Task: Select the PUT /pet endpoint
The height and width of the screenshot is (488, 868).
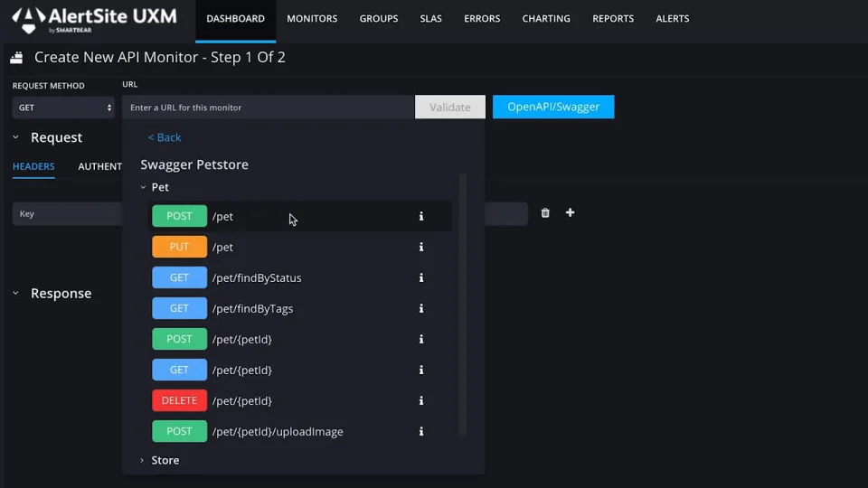Action: coord(302,247)
